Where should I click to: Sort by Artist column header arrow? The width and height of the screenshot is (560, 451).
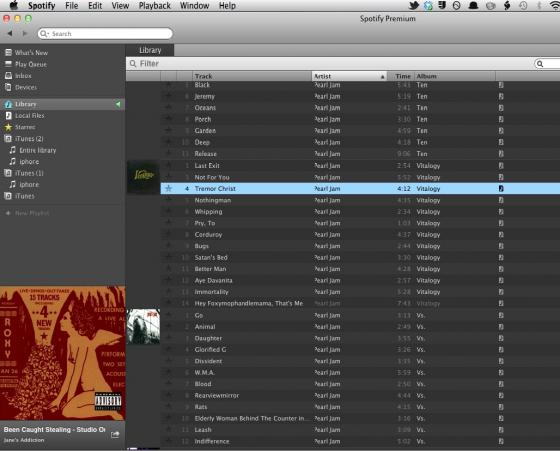click(x=382, y=76)
